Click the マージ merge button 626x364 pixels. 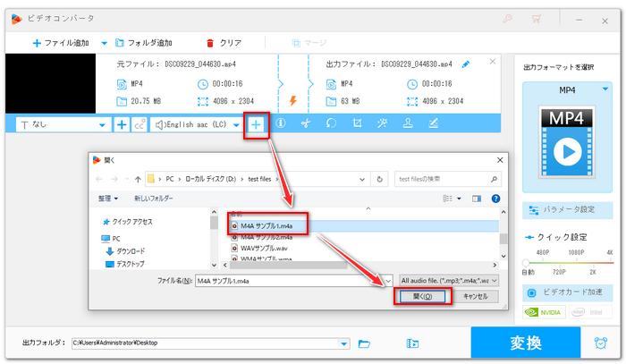click(x=309, y=43)
